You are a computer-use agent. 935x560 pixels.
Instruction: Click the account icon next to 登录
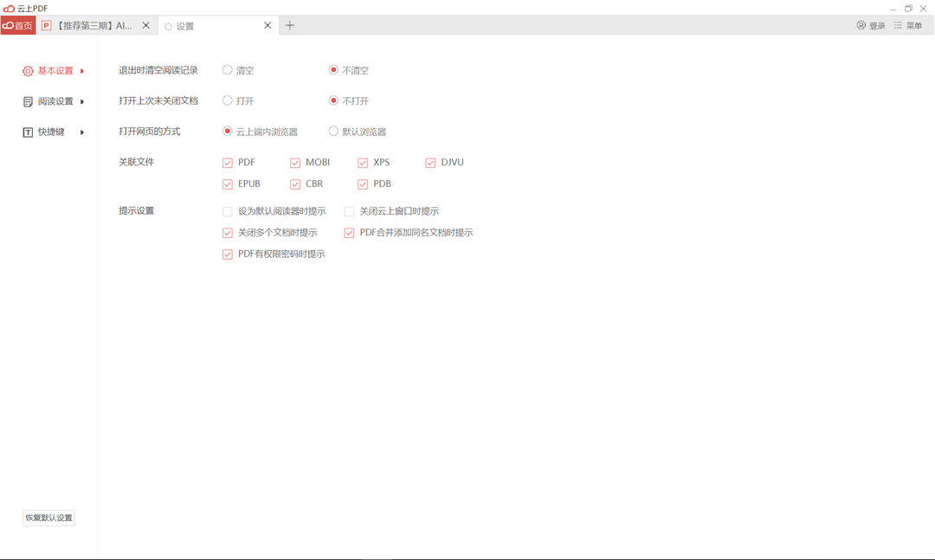pos(861,25)
